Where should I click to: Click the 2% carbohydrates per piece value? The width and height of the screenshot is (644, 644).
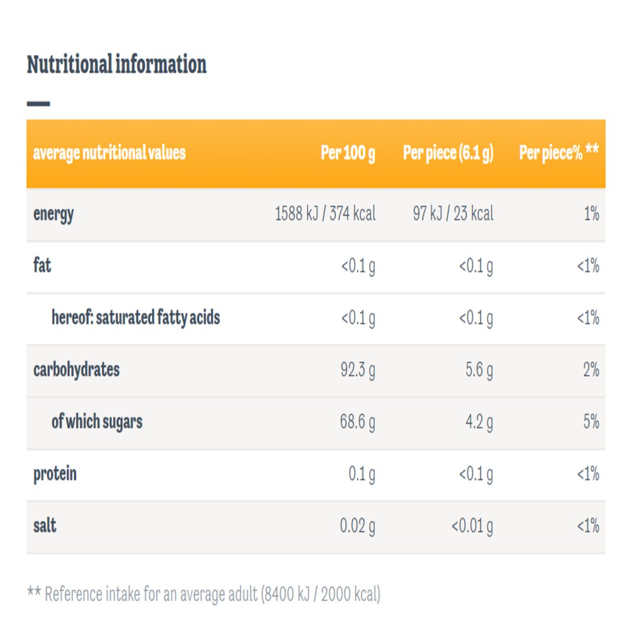point(591,370)
